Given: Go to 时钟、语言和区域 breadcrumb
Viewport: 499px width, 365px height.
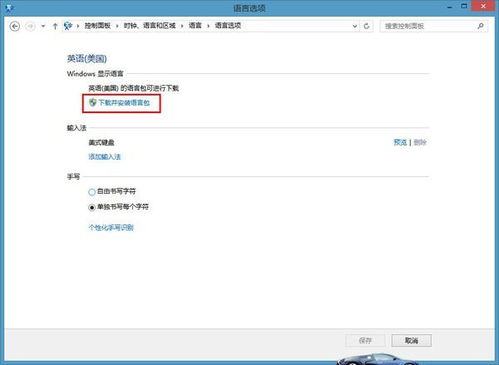Looking at the screenshot, I should click(150, 25).
